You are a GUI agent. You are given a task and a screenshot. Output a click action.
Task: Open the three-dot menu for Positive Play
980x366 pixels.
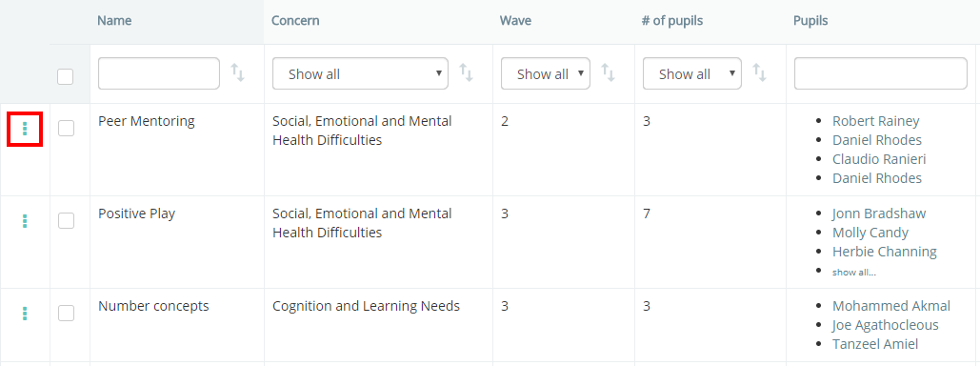(x=25, y=221)
